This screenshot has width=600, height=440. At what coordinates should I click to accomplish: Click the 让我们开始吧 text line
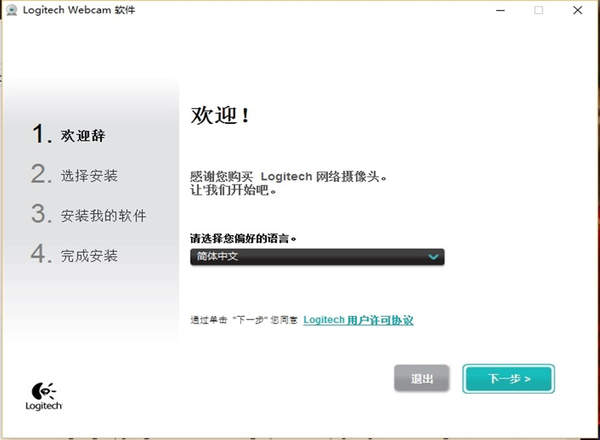click(233, 190)
